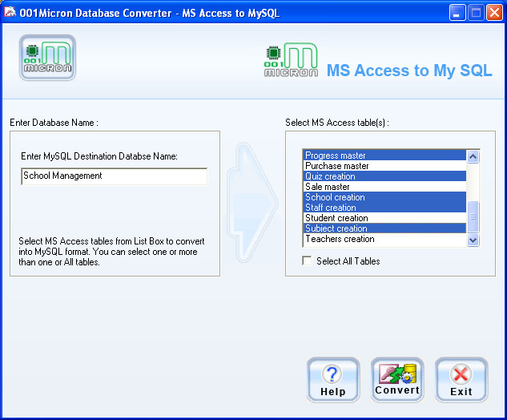Click the table list scrollbar thumb
Image resolution: width=507 pixels, height=420 pixels.
(473, 216)
